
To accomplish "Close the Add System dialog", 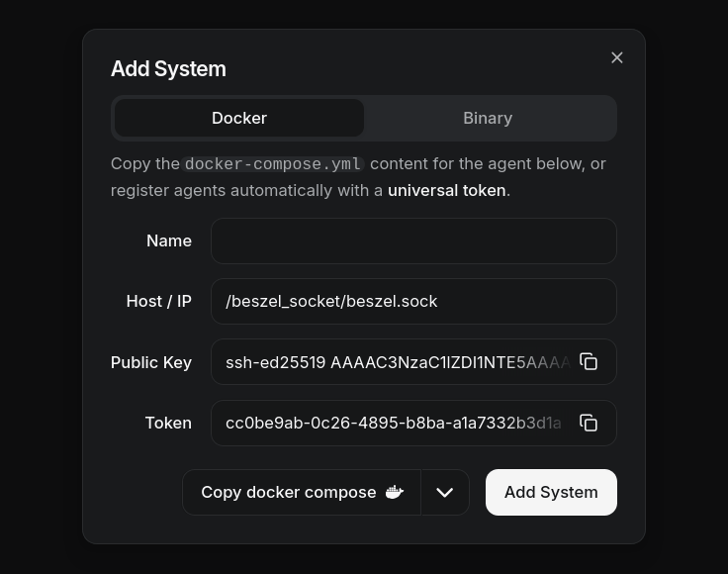I will coord(617,57).
